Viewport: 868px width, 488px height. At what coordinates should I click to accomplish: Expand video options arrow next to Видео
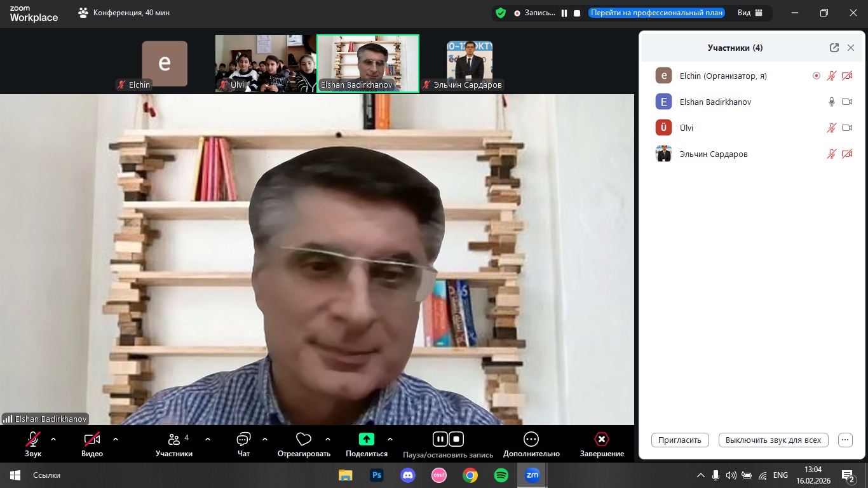coord(116,439)
